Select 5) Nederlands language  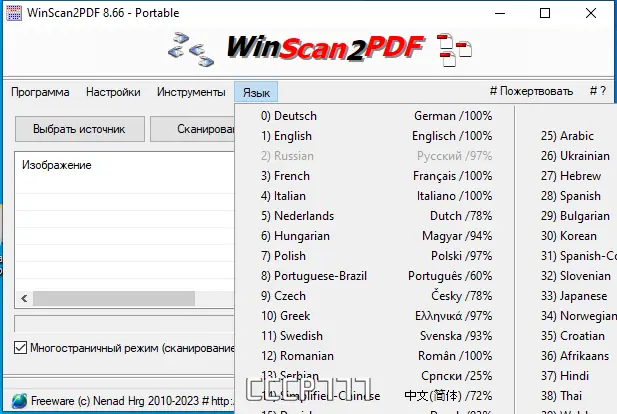(375, 216)
